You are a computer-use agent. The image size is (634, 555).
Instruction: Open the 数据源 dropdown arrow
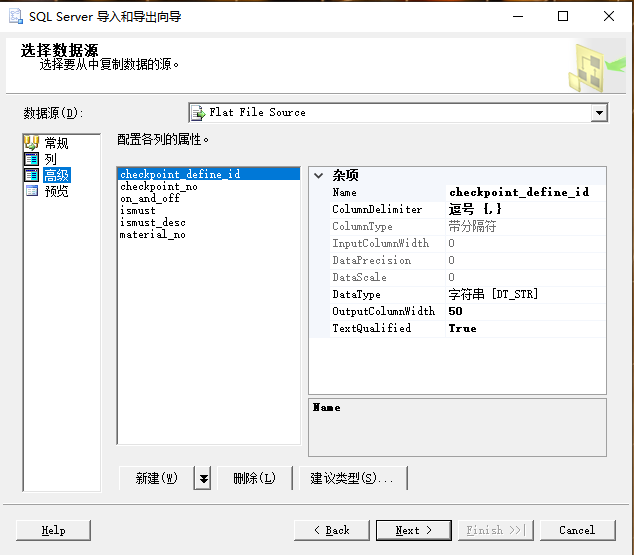coord(599,113)
